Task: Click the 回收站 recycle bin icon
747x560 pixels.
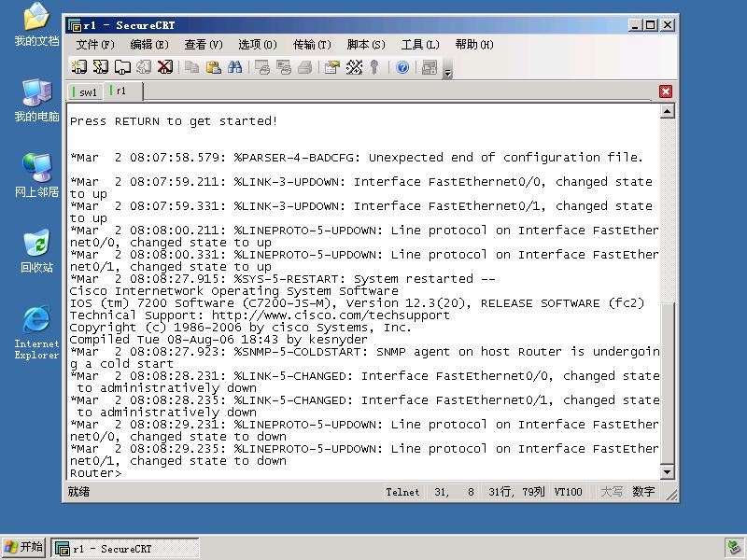Action: (x=36, y=251)
